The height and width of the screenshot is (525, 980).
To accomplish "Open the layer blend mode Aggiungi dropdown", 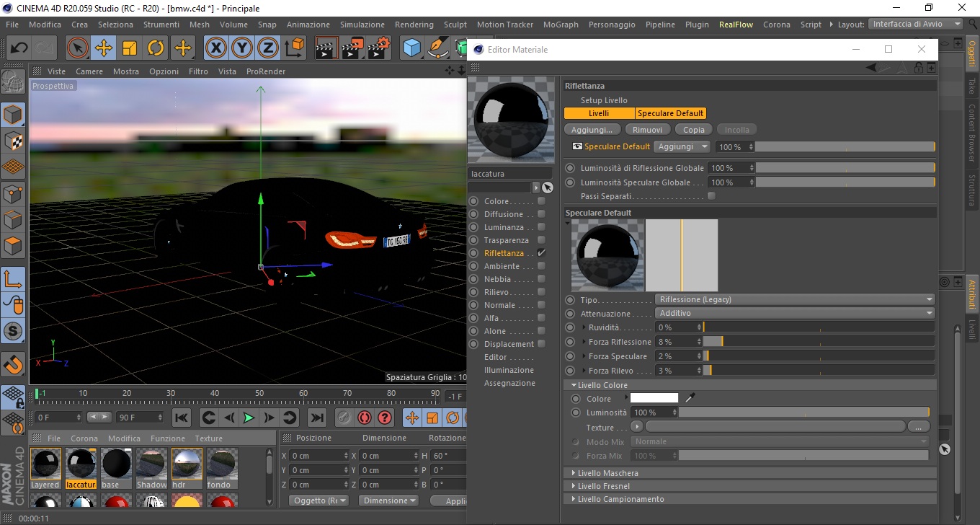I will pyautogui.click(x=682, y=146).
